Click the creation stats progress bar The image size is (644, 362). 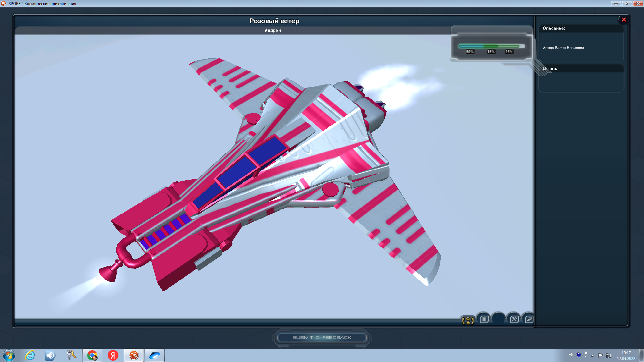coord(489,46)
